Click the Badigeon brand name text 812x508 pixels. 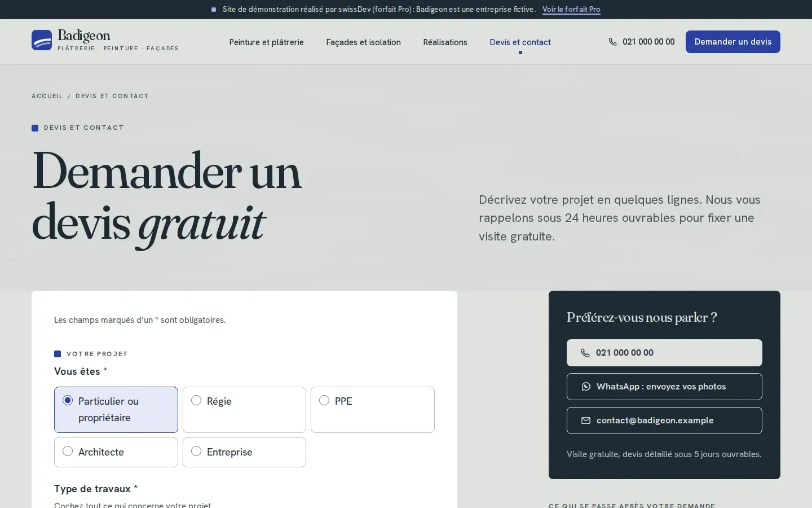click(x=84, y=36)
